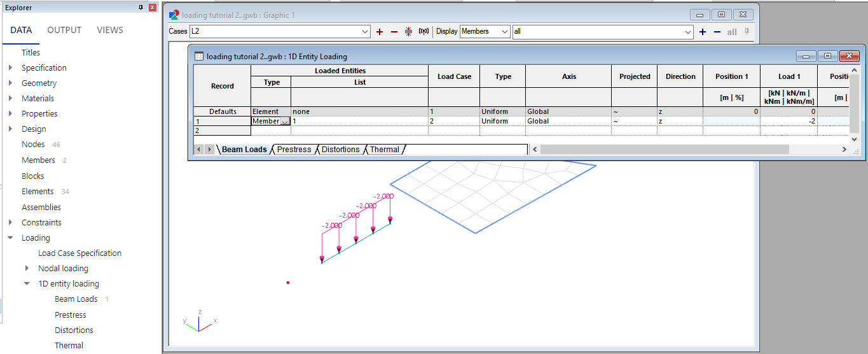The height and width of the screenshot is (354, 868).
Task: Switch to the OUTPUT tab in Explorer
Action: coord(64,30)
